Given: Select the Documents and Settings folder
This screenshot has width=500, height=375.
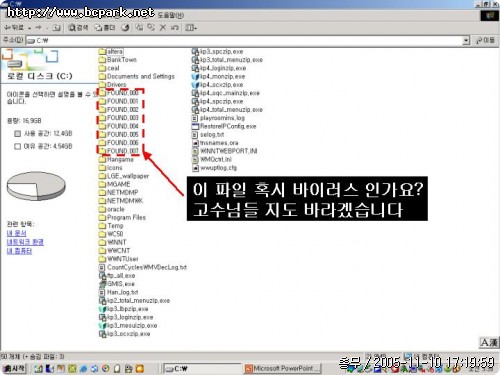Looking at the screenshot, I should (x=137, y=76).
